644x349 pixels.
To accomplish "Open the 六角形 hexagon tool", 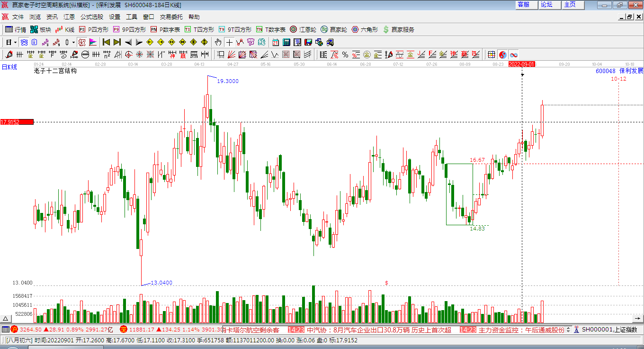I will coord(364,29).
